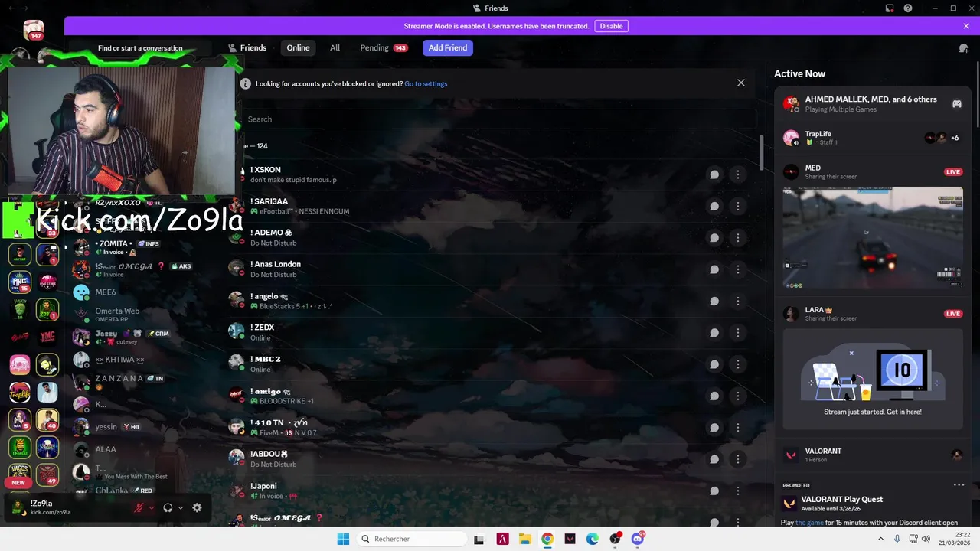Image resolution: width=980 pixels, height=551 pixels.
Task: Open User Settings gear icon
Action: pos(197,507)
